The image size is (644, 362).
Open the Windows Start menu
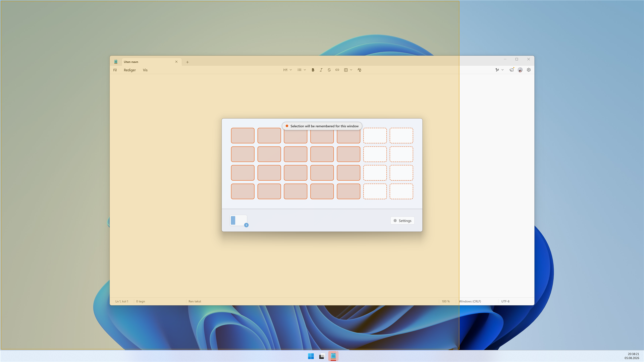click(x=311, y=356)
